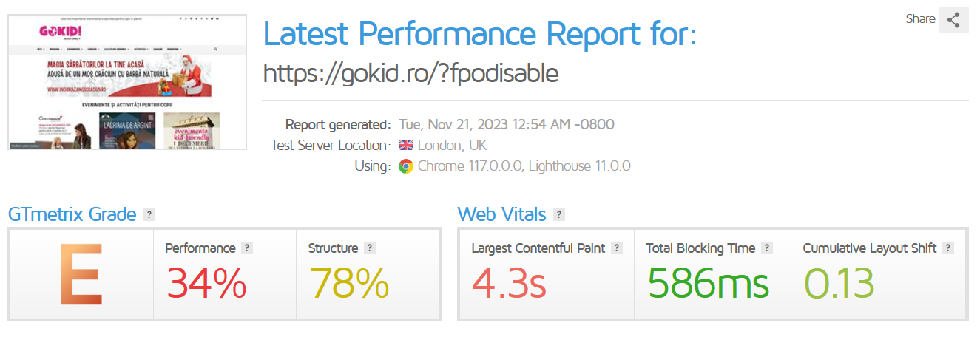The height and width of the screenshot is (337, 980).
Task: Click the 586ms Total Blocking Time value
Action: (708, 283)
